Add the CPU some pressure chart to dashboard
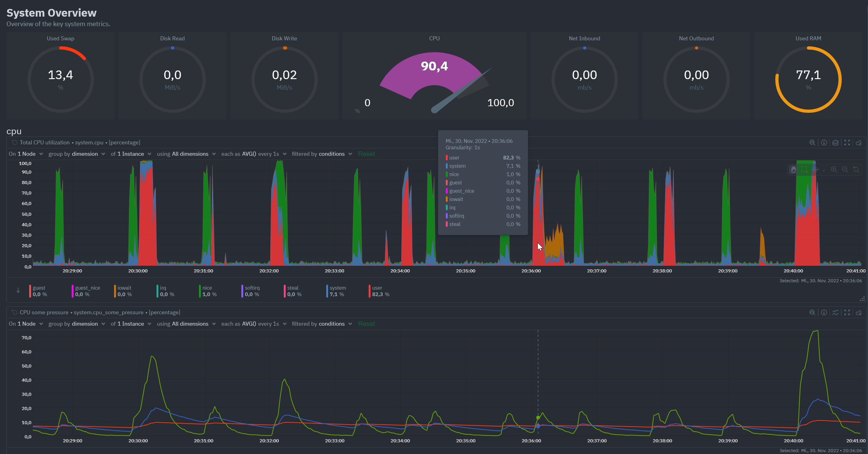The image size is (868, 454). tap(859, 312)
